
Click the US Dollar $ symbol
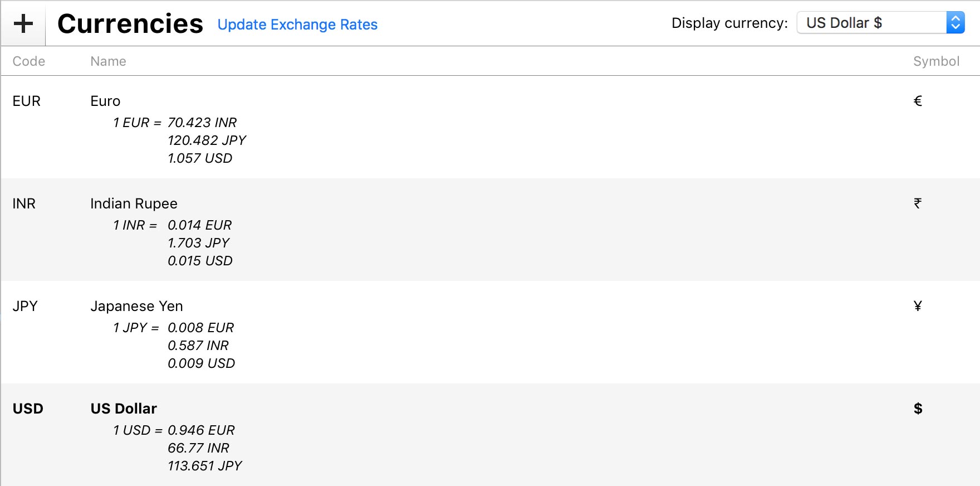click(x=918, y=409)
